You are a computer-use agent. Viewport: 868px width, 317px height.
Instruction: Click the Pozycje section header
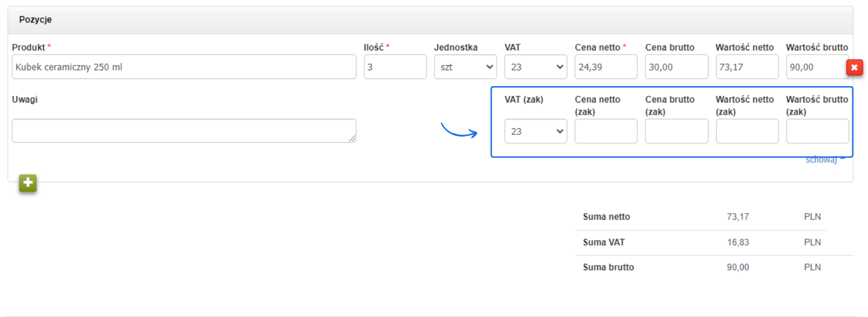[36, 20]
